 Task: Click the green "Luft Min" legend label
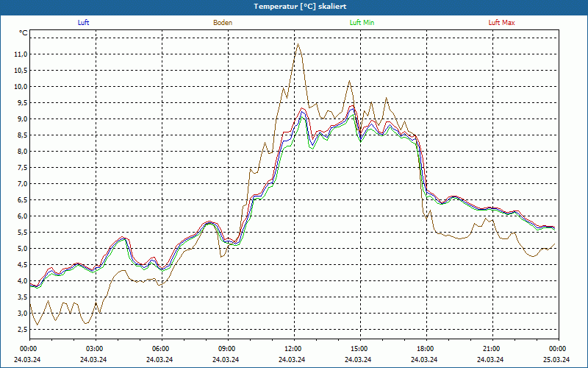362,23
